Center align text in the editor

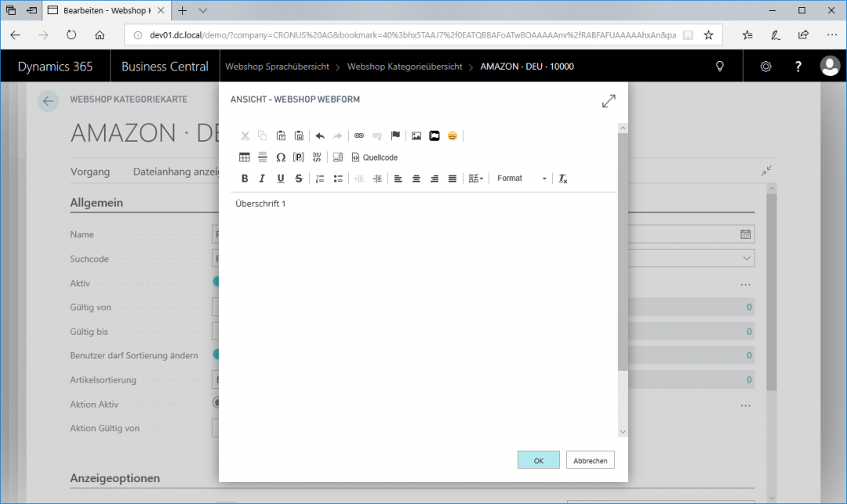coord(416,179)
